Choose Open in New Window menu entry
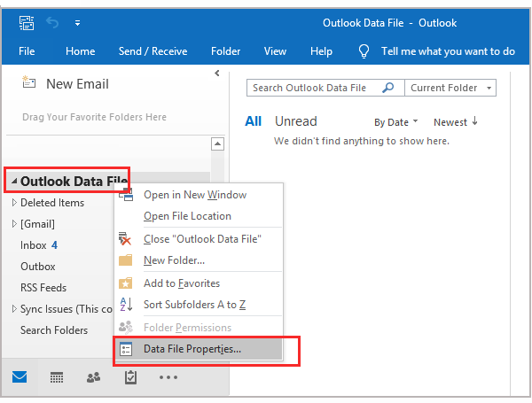Image resolution: width=532 pixels, height=403 pixels. [195, 195]
